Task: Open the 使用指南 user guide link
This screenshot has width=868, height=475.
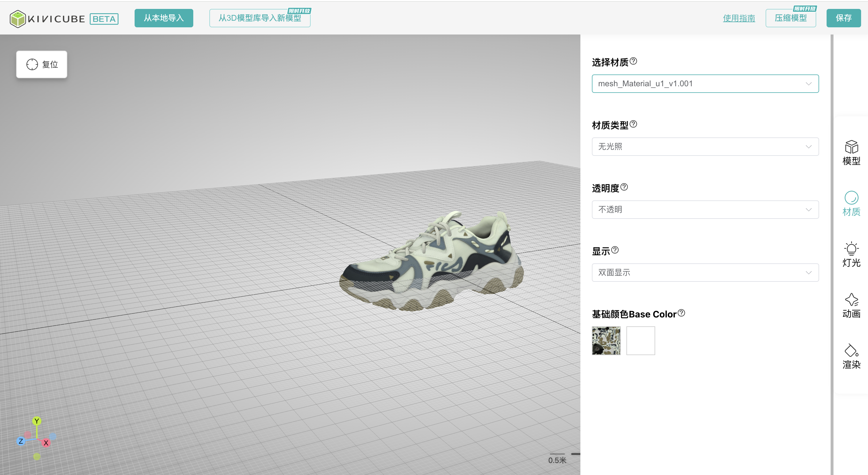Action: click(x=739, y=18)
